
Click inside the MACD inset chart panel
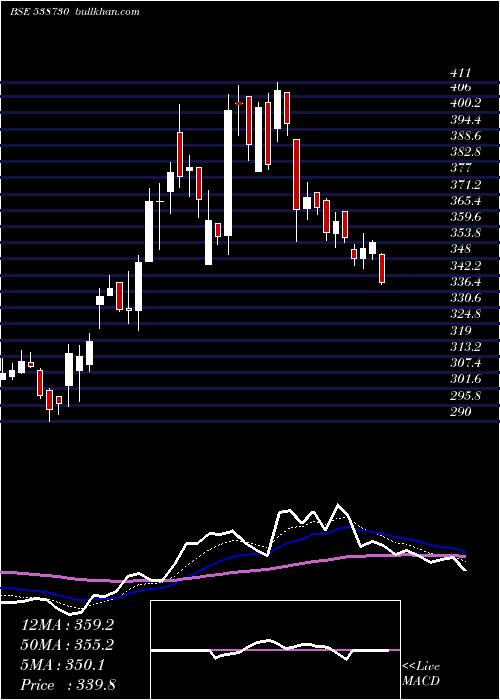tap(275, 650)
